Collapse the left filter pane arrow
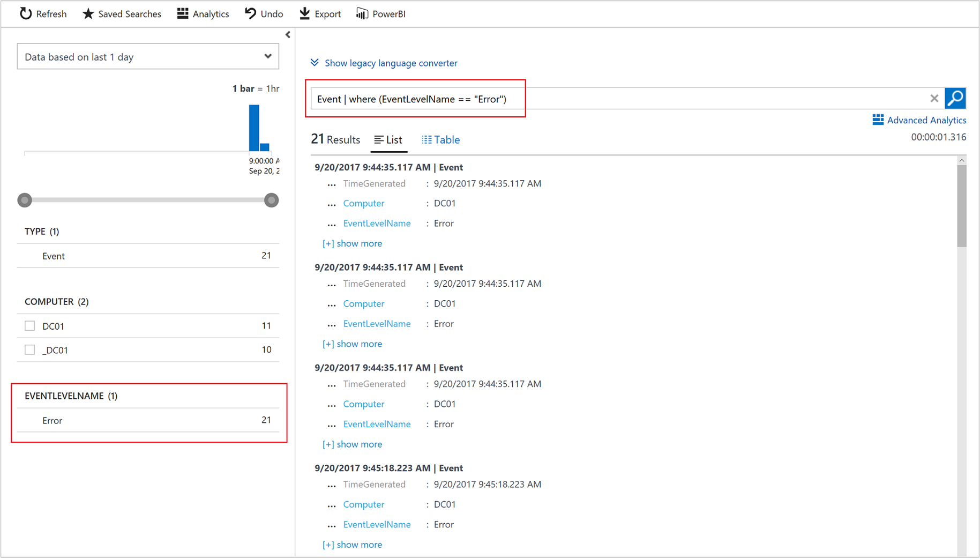Viewport: 980px width, 558px height. pyautogui.click(x=288, y=35)
